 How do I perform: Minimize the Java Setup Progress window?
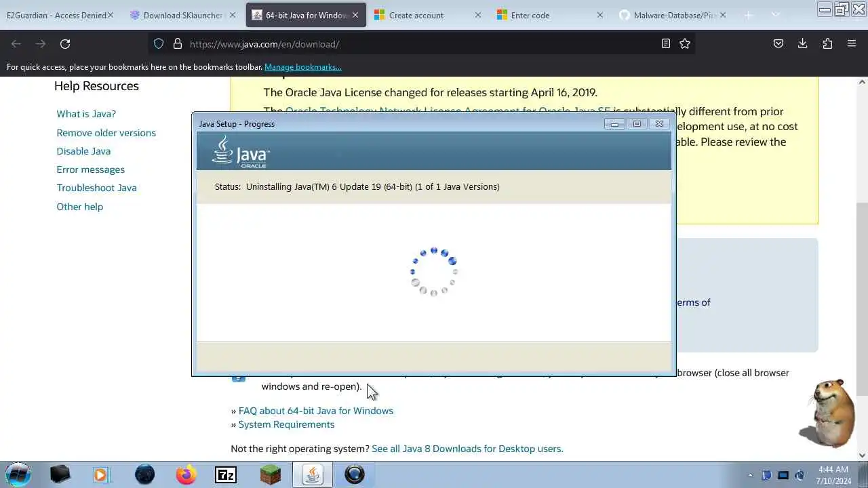pyautogui.click(x=614, y=124)
